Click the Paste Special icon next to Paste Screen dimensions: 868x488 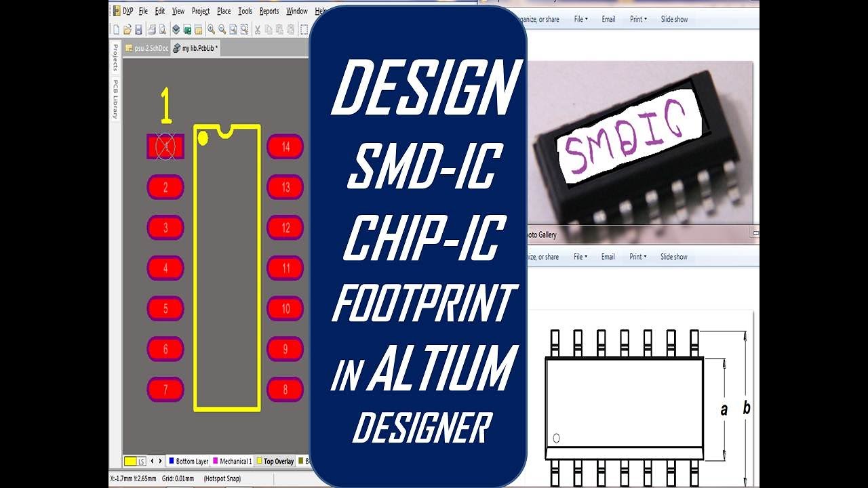click(x=290, y=29)
